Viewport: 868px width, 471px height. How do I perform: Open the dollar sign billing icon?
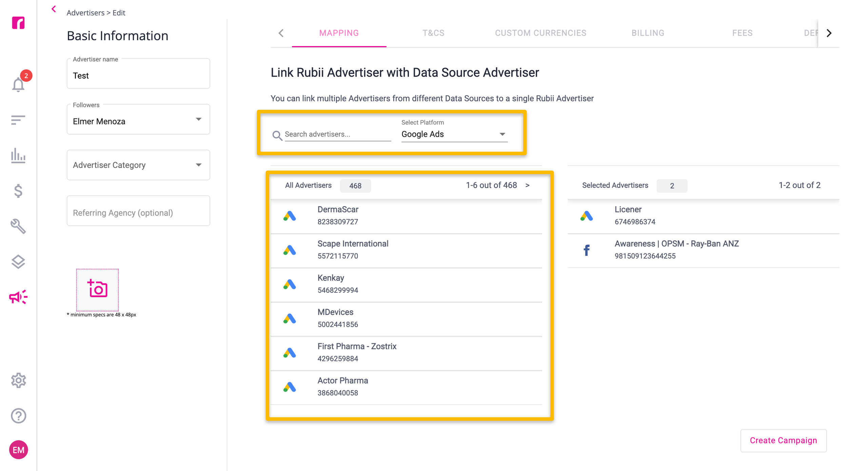point(18,191)
